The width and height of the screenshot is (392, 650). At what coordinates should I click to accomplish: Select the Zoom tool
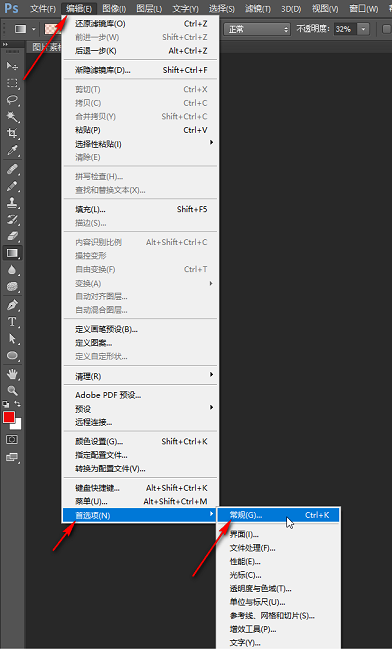point(12,391)
